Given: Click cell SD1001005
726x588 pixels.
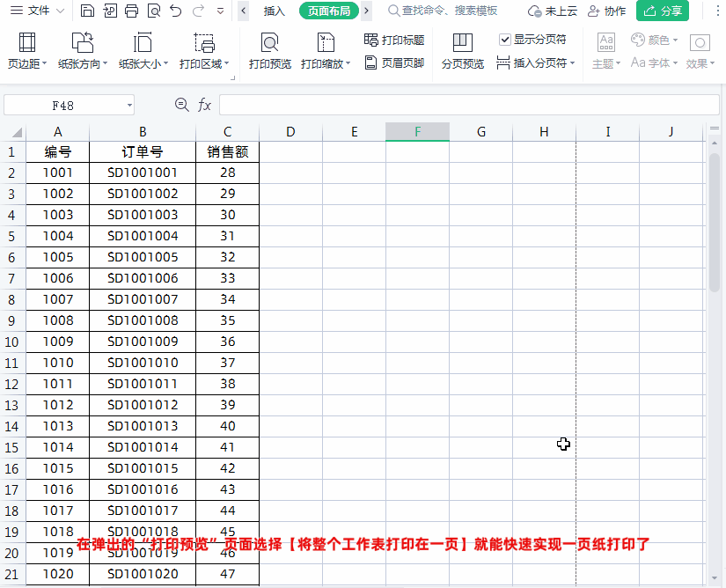Looking at the screenshot, I should pyautogui.click(x=143, y=257).
